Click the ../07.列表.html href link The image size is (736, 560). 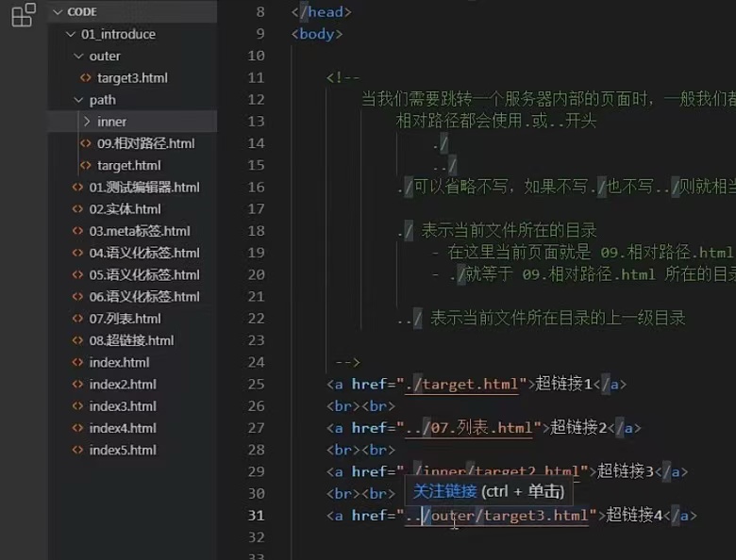pos(469,428)
